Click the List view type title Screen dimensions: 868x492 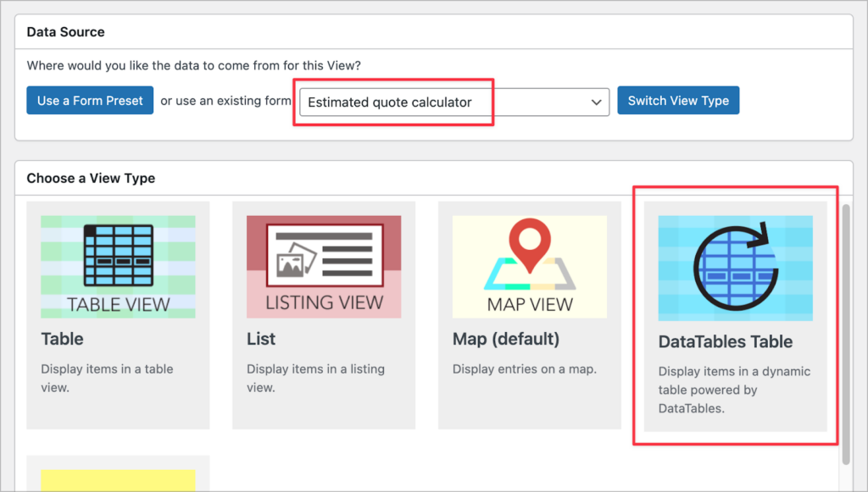[x=261, y=339]
